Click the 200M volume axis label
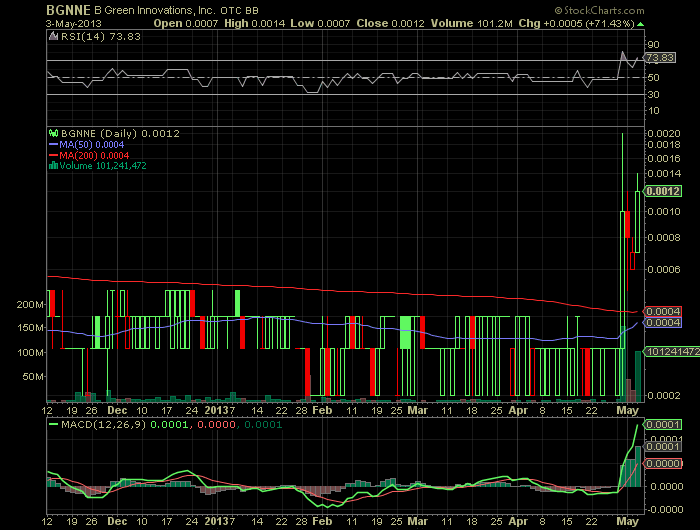The height and width of the screenshot is (530, 700). tap(30, 305)
